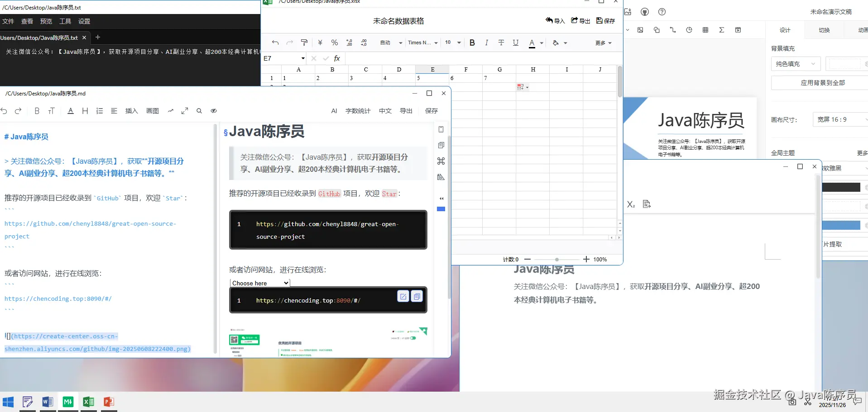The height and width of the screenshot is (412, 868).
Task: Open cell name box E7 dropdown
Action: 303,58
